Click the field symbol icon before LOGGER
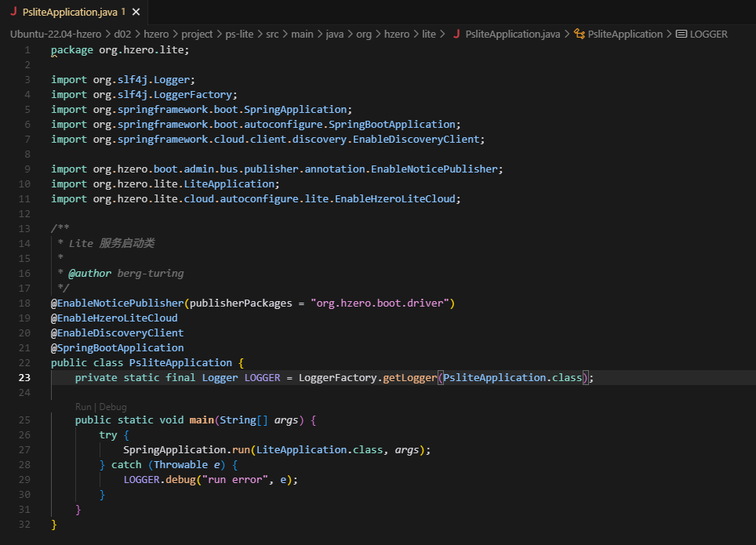 (x=681, y=35)
